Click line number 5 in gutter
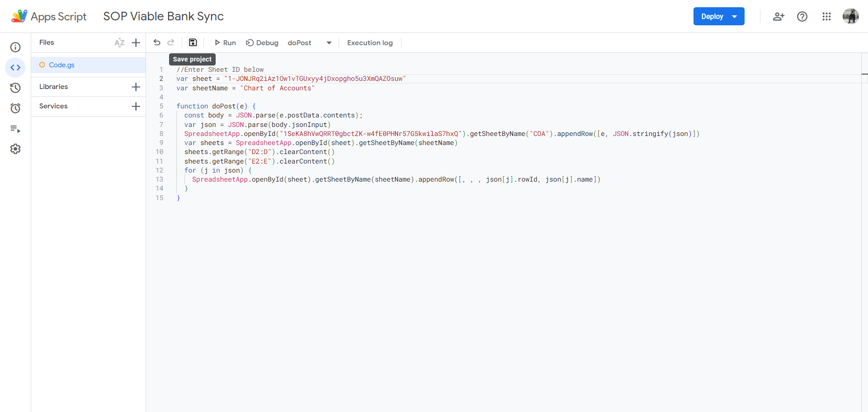Viewport: 868px width, 412px height. click(161, 106)
